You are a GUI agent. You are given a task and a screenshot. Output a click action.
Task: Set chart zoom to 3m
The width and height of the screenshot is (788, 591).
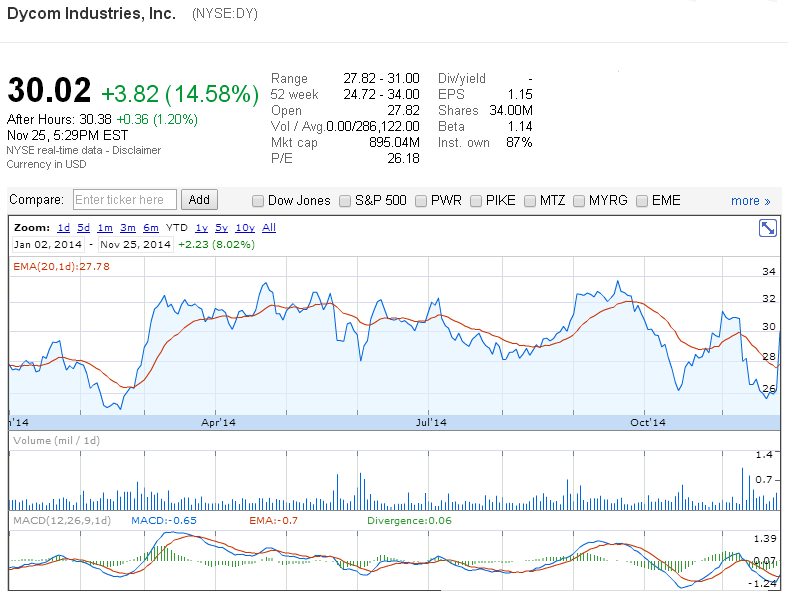pyautogui.click(x=128, y=228)
